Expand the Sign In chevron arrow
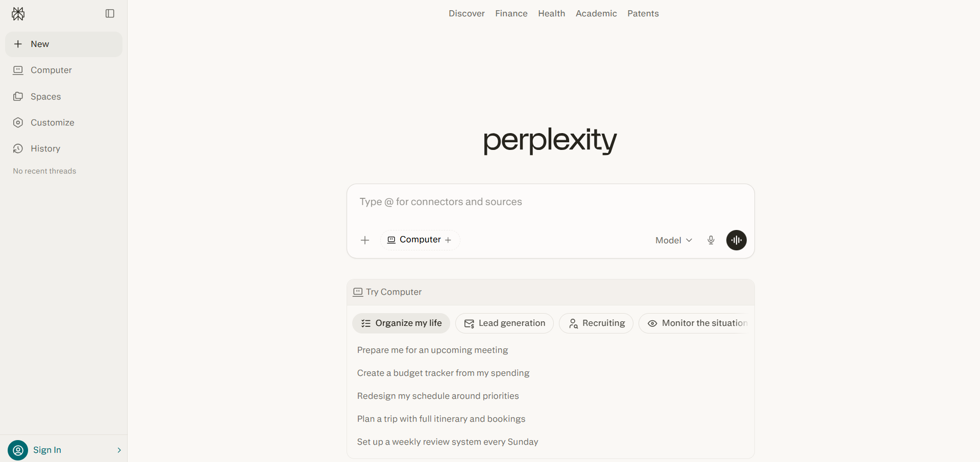Screen dimensions: 980x462 pyautogui.click(x=119, y=450)
